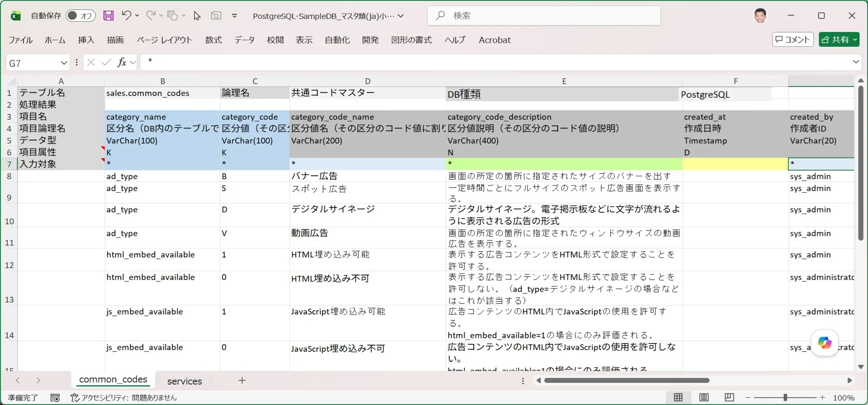Viewport: 868px width, 405px height.
Task: Switch to the services sheet tab
Action: click(x=185, y=381)
